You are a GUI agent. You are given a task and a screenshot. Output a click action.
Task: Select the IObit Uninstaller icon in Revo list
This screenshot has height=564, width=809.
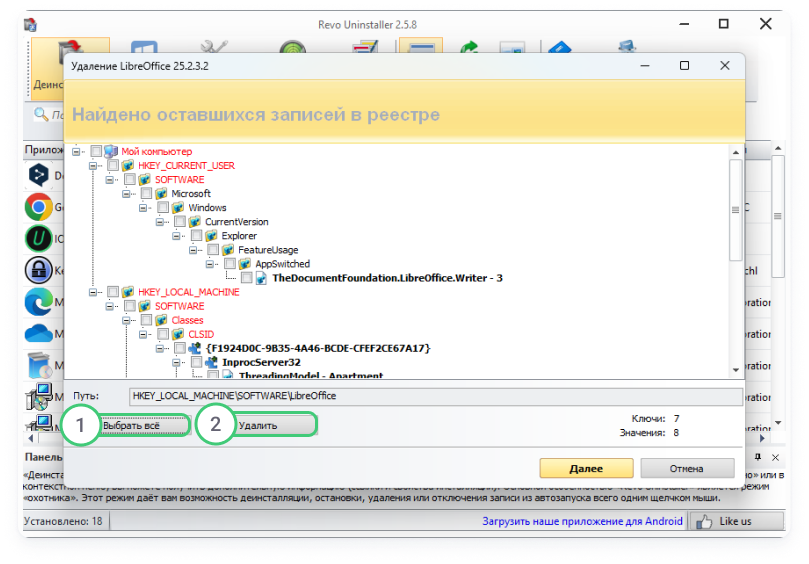(39, 238)
